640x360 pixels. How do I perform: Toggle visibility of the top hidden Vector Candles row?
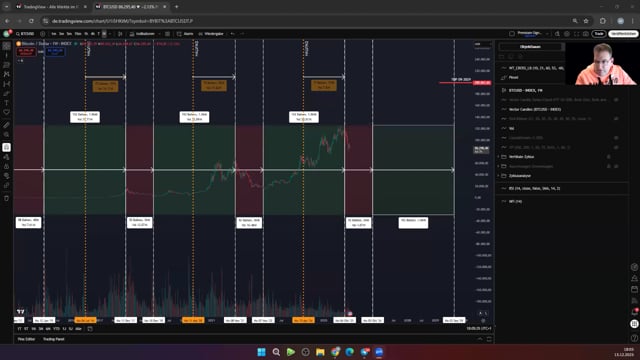616,100
